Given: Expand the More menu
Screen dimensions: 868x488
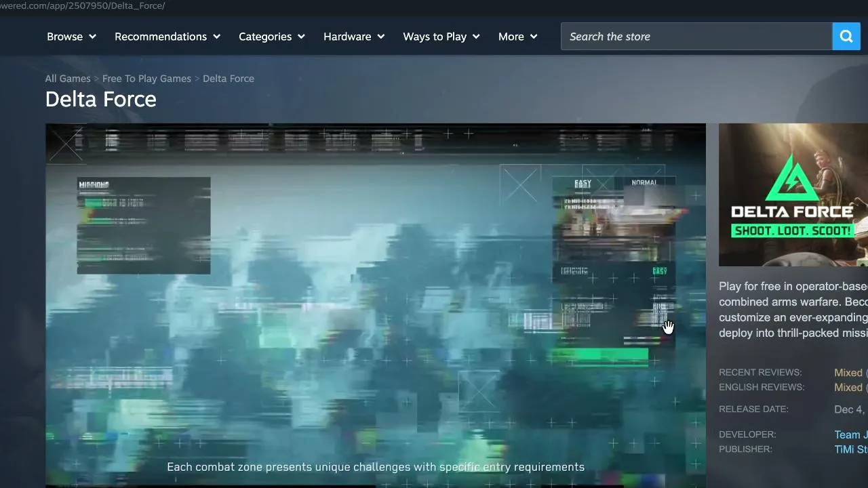Looking at the screenshot, I should 518,37.
